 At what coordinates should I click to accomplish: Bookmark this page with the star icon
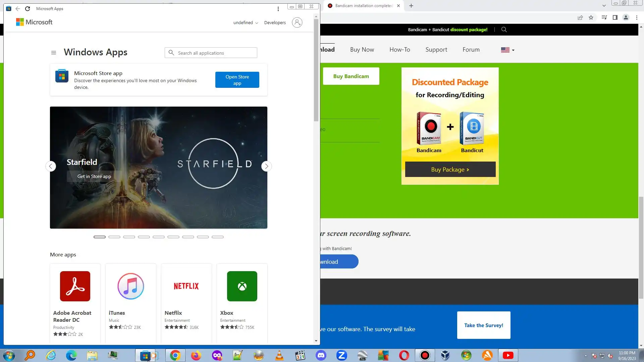[591, 17]
